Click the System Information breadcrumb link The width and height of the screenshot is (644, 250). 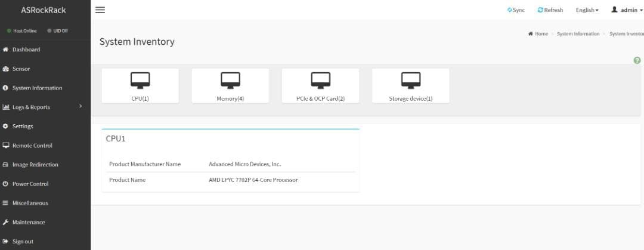pyautogui.click(x=578, y=34)
